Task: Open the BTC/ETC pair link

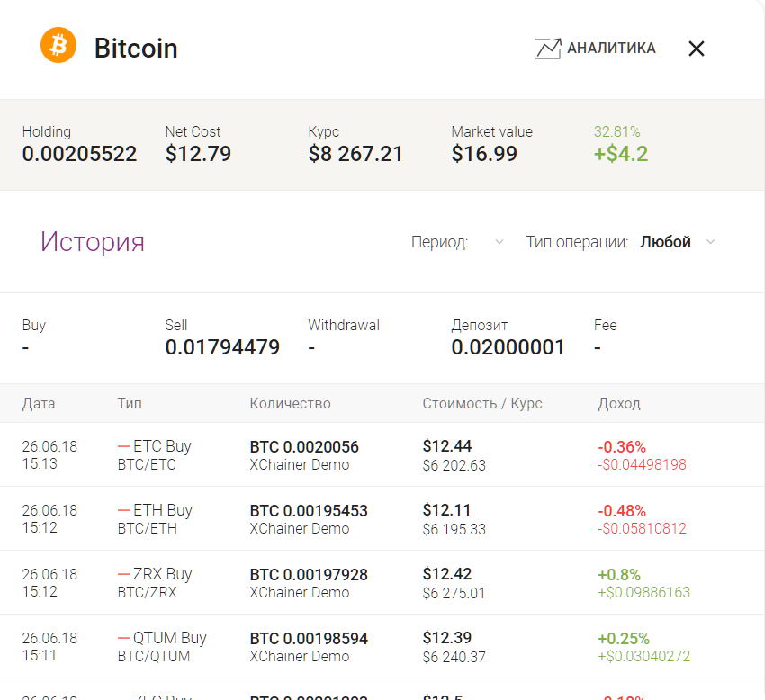Action: 147,465
